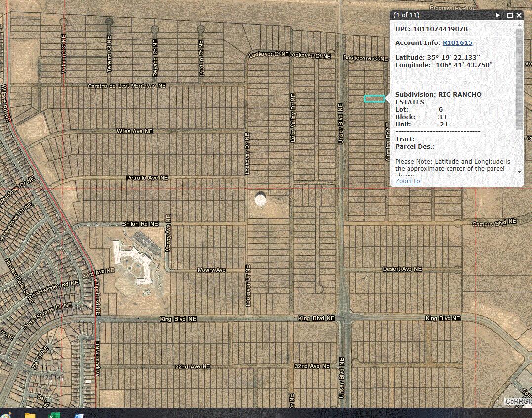The height and width of the screenshot is (418, 532).
Task: Click the 'Camino de Lost Montoyas NE' label
Action: 127,86
